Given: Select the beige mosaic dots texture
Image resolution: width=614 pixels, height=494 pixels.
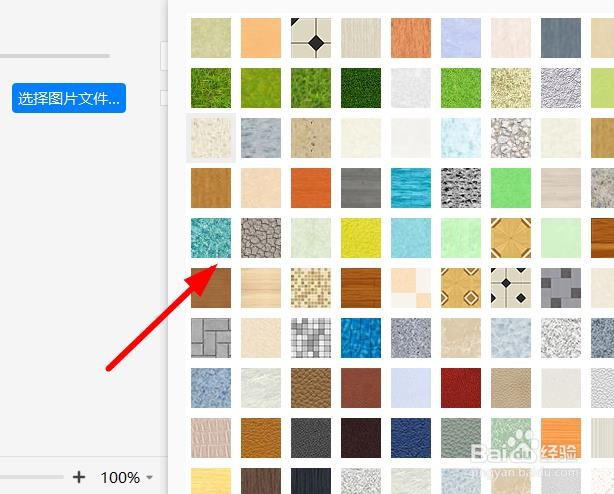Looking at the screenshot, I should click(x=311, y=288).
